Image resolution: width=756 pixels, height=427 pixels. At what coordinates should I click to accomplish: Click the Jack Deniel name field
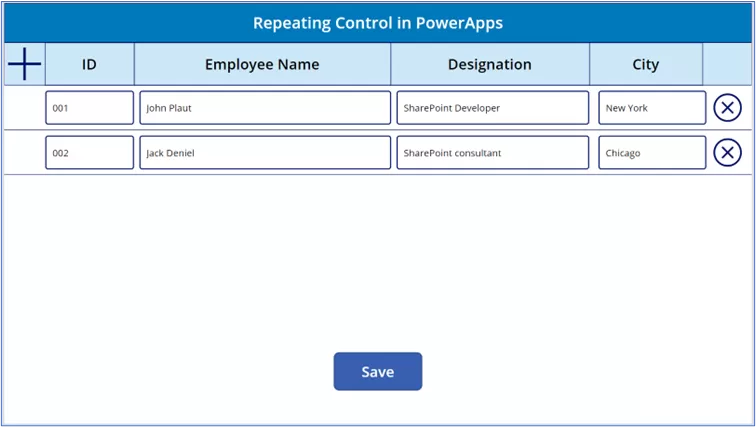pyautogui.click(x=264, y=152)
